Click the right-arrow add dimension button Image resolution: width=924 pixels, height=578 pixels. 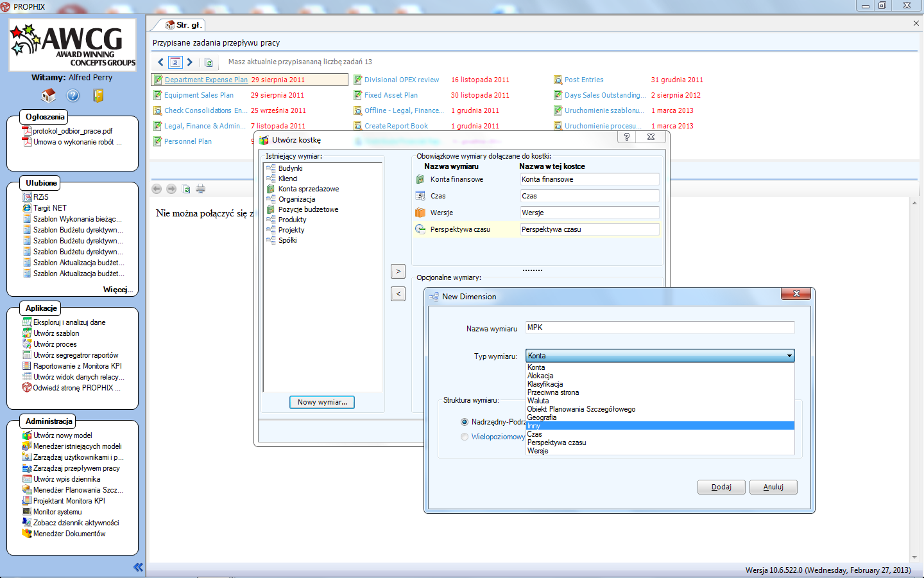tap(398, 271)
